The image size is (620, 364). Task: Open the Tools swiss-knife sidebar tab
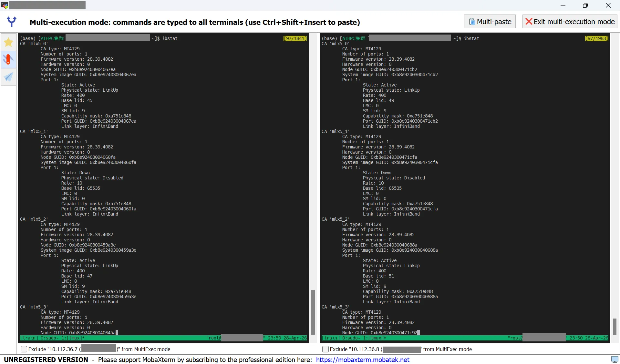pyautogui.click(x=8, y=59)
